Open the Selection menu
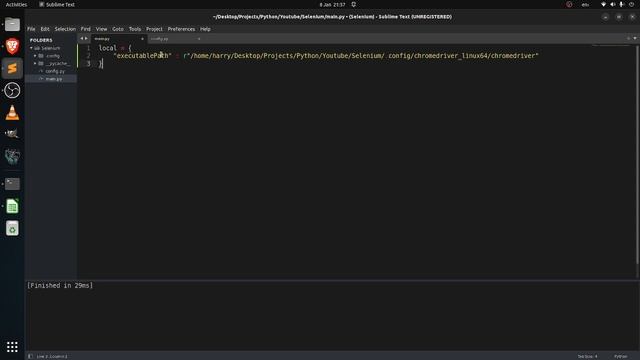 pos(65,29)
